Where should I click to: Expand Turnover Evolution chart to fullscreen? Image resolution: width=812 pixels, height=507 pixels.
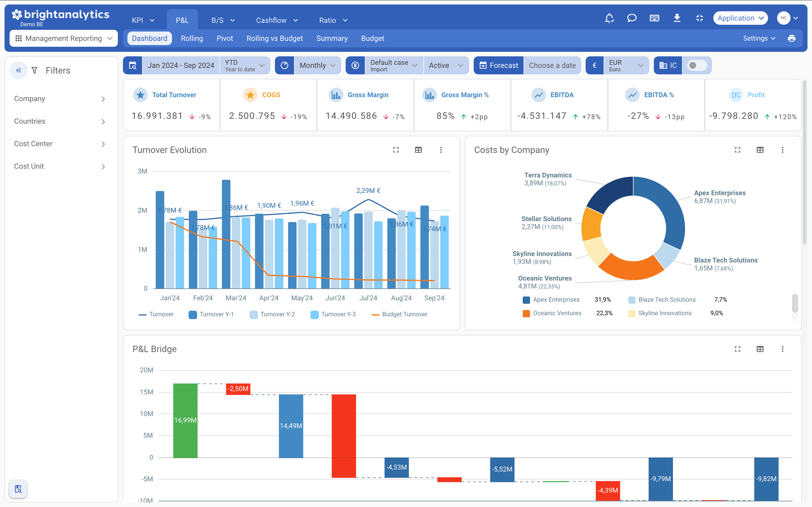pos(396,150)
